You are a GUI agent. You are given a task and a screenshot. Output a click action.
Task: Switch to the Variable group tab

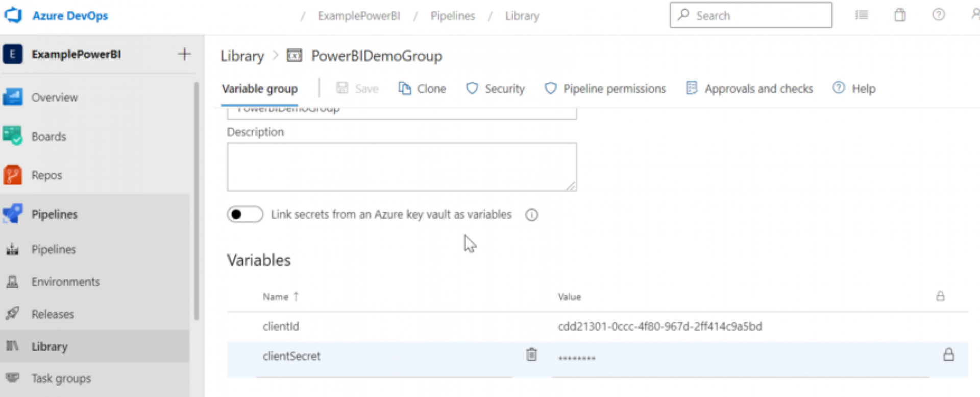point(260,88)
